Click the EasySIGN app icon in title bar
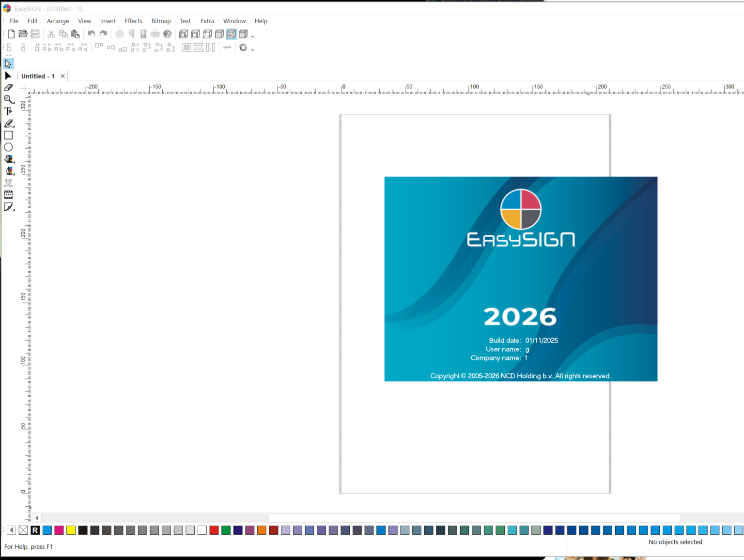Viewport: 744px width, 560px height. point(7,8)
